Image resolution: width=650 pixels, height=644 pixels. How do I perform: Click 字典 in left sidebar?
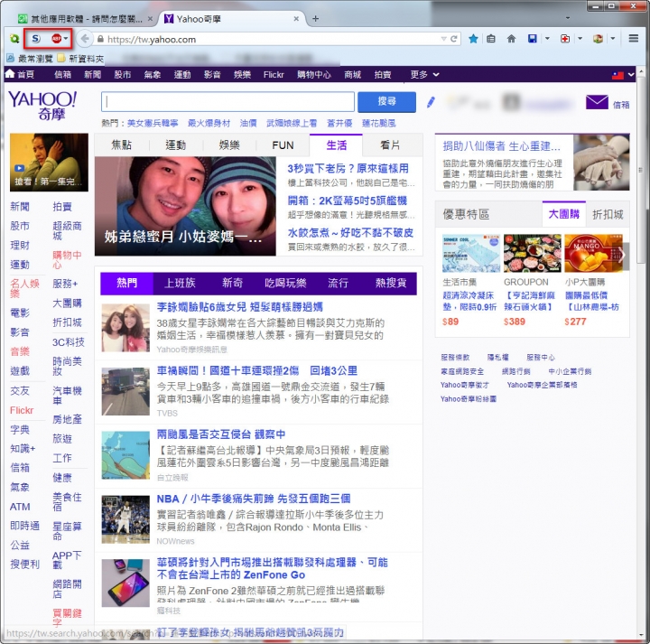point(20,430)
